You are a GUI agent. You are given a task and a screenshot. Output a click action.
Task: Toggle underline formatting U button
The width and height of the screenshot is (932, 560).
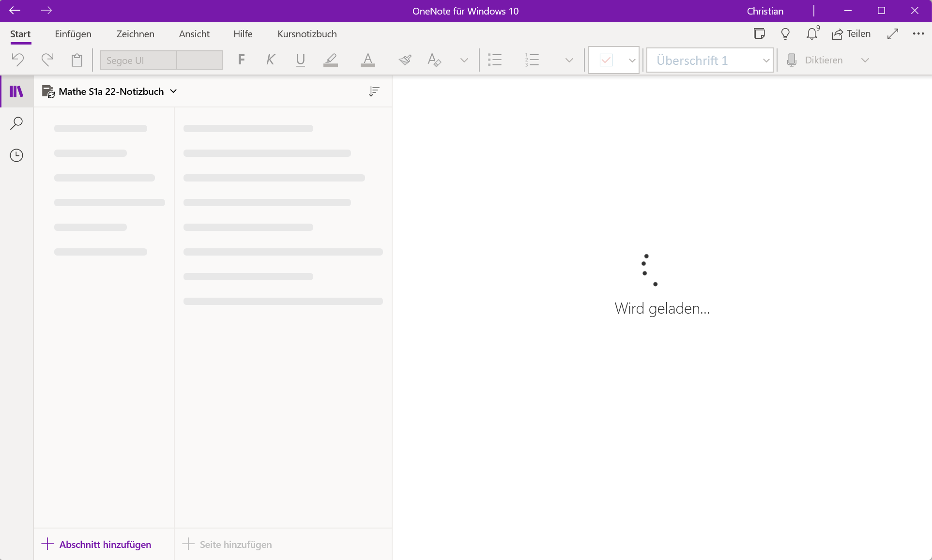tap(300, 60)
